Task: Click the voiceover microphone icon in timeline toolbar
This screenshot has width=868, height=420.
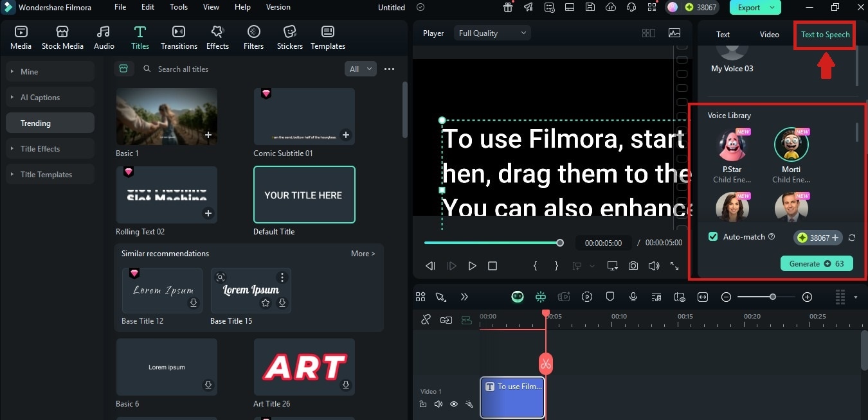Action: tap(633, 297)
